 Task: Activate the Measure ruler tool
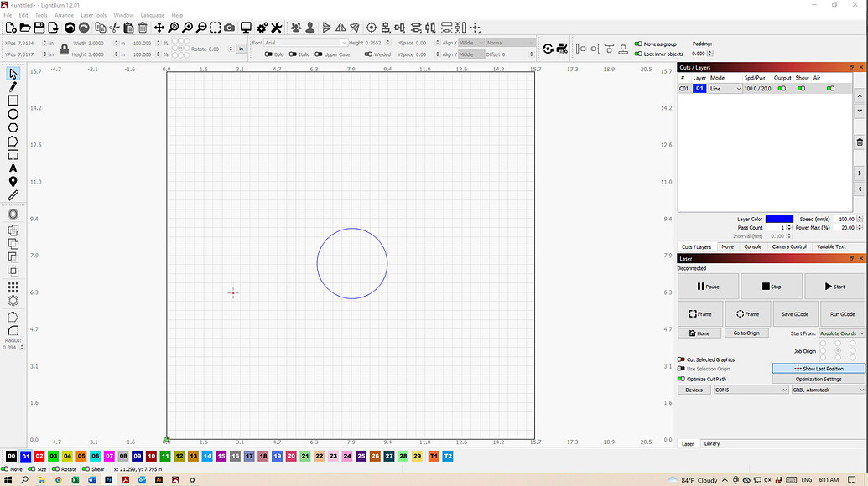point(13,195)
